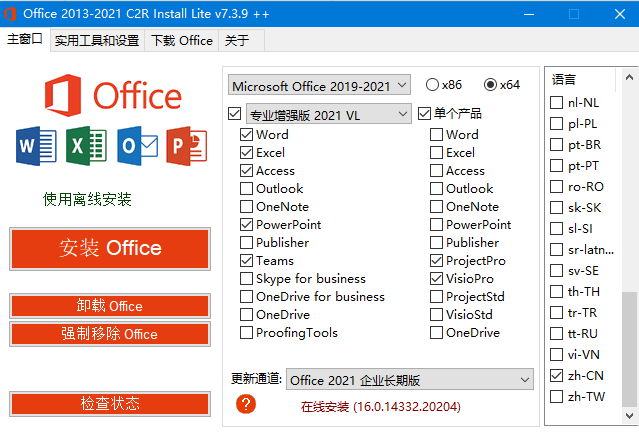Image resolution: width=639 pixels, height=434 pixels.
Task: Minimize the installer window
Action: pyautogui.click(x=529, y=14)
